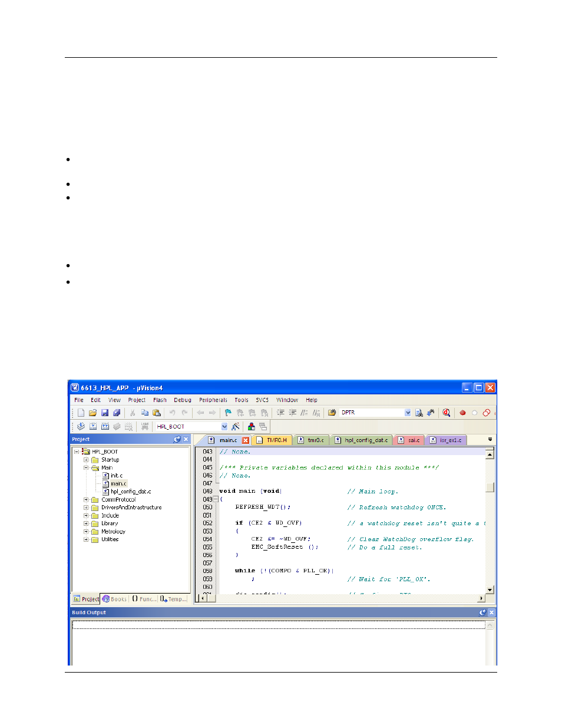562x728 pixels.
Task: Click the Save icon
Action: point(105,413)
